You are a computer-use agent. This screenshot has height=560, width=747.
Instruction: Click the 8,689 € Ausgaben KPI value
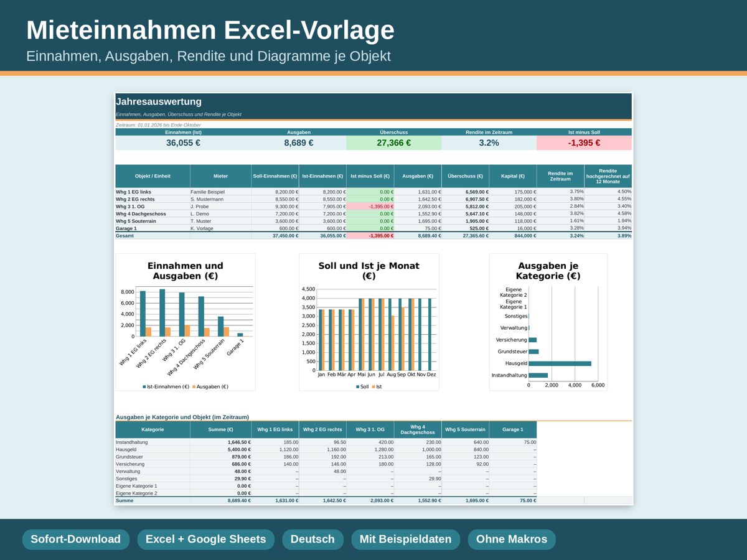pos(299,143)
